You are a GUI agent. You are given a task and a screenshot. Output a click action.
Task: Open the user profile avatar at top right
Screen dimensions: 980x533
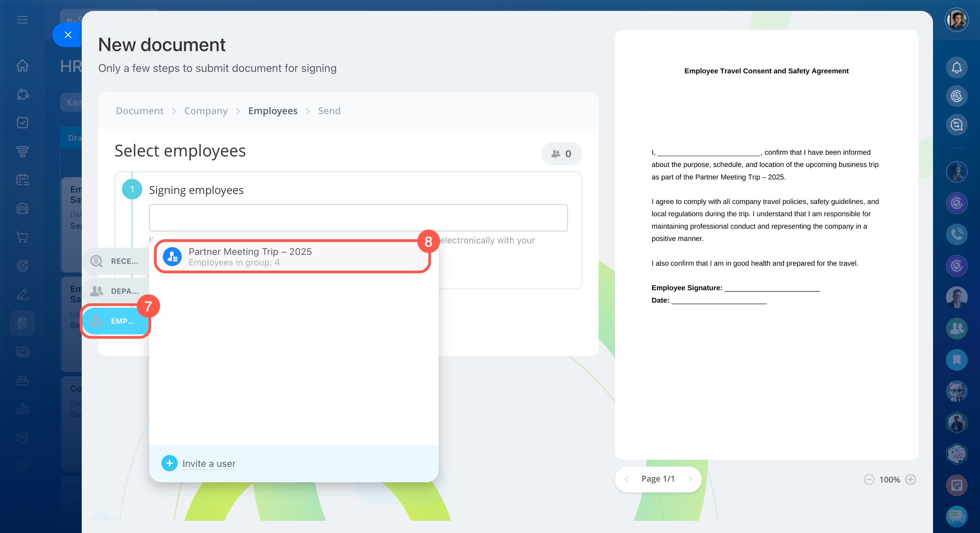[957, 20]
